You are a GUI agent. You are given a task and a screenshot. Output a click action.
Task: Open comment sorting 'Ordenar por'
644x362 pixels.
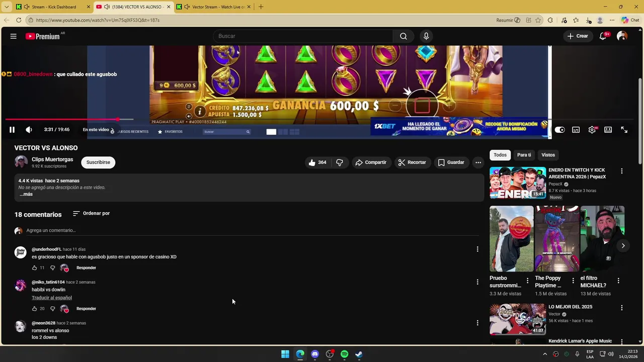91,213
